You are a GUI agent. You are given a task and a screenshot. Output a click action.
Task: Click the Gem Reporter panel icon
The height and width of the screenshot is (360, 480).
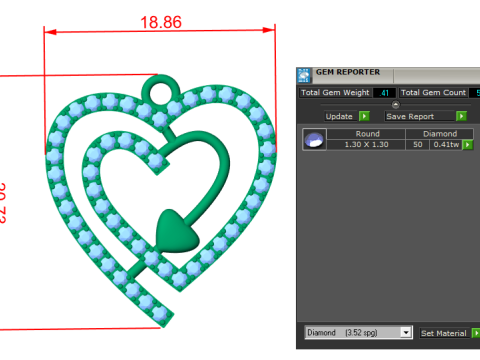304,75
